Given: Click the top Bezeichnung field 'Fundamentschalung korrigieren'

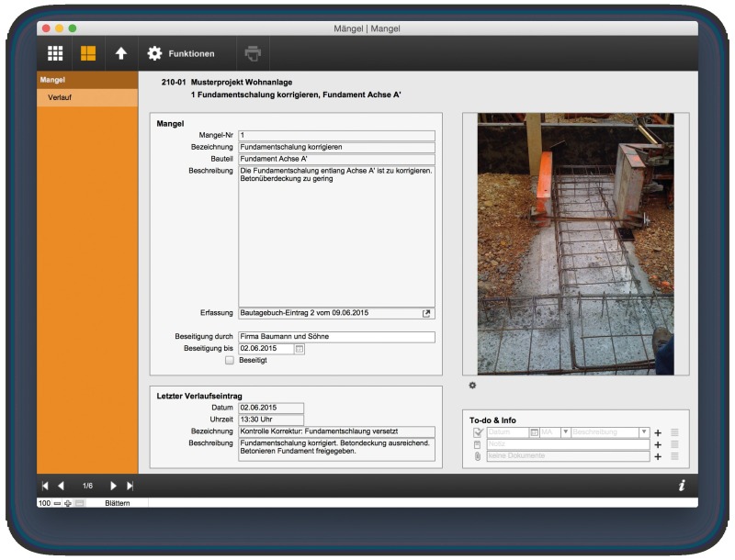Looking at the screenshot, I should tap(336, 148).
